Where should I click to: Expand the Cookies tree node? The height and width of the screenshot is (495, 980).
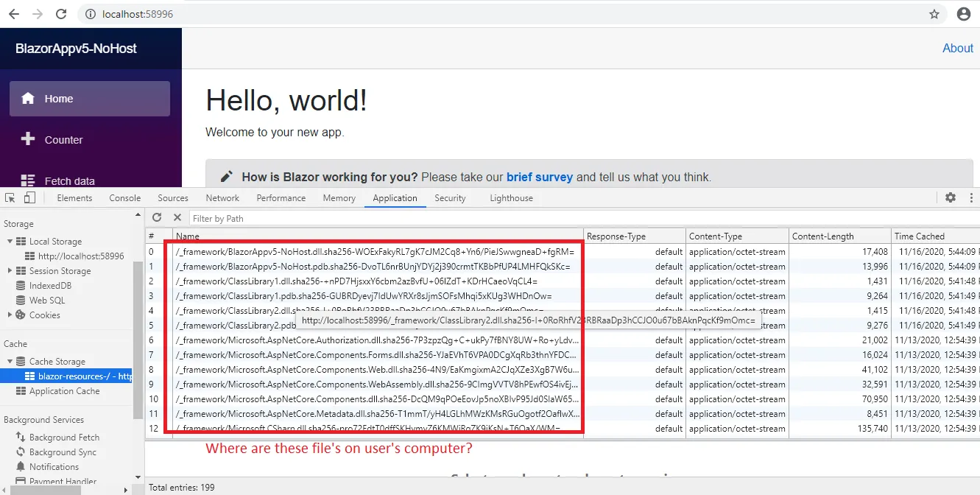(10, 315)
